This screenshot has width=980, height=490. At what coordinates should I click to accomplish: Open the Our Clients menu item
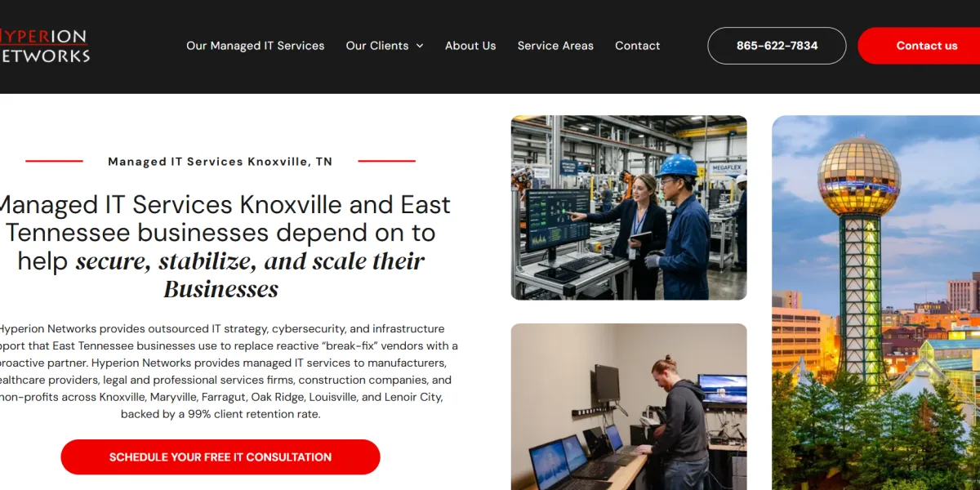(377, 46)
